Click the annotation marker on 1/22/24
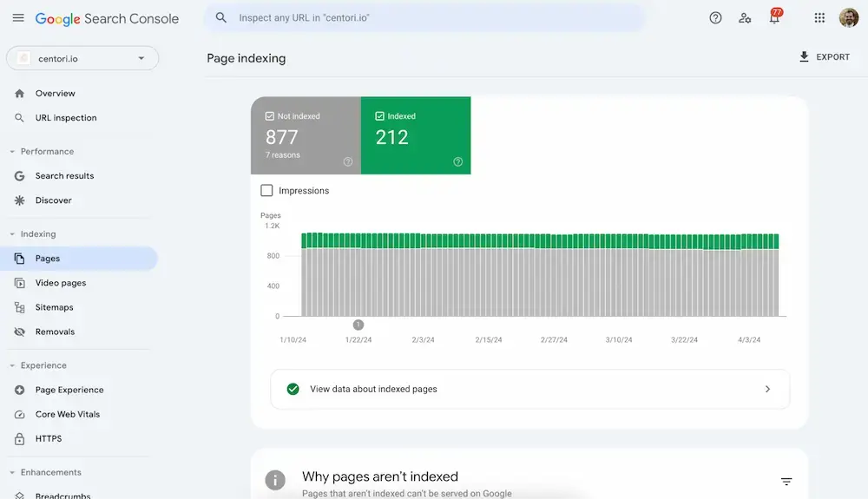This screenshot has height=499, width=868. 358,325
